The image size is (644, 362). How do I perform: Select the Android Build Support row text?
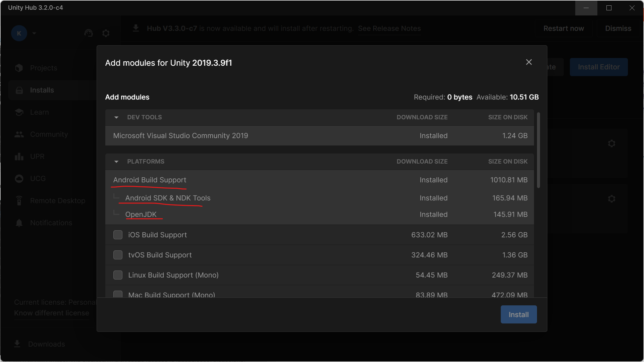150,180
